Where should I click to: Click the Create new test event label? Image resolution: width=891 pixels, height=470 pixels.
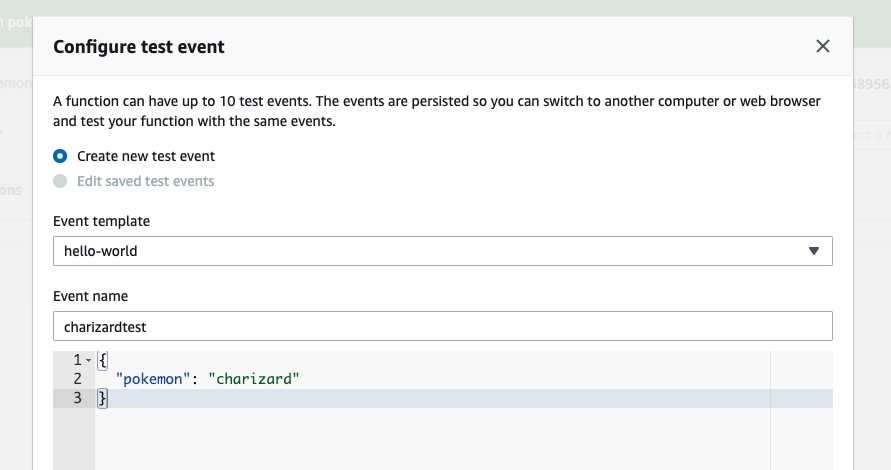pos(146,156)
